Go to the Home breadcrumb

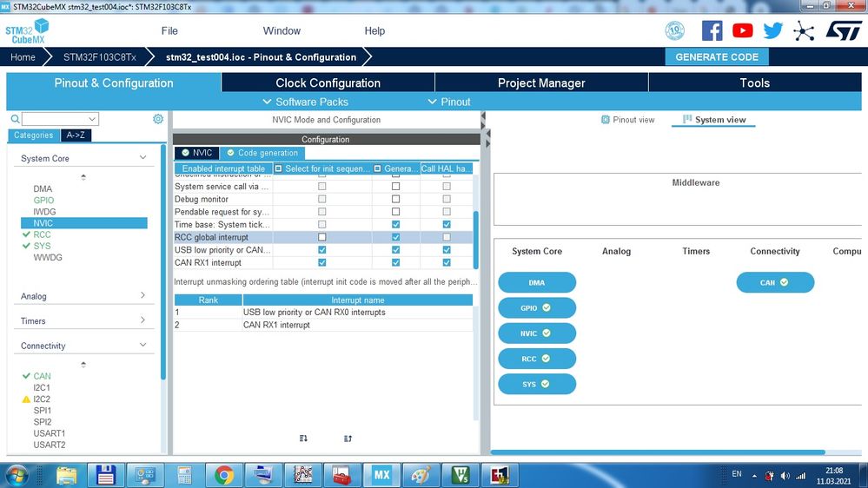tap(23, 57)
